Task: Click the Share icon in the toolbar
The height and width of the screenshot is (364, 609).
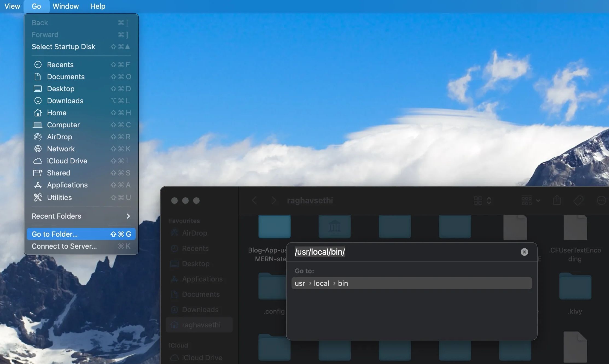Action: [x=557, y=200]
